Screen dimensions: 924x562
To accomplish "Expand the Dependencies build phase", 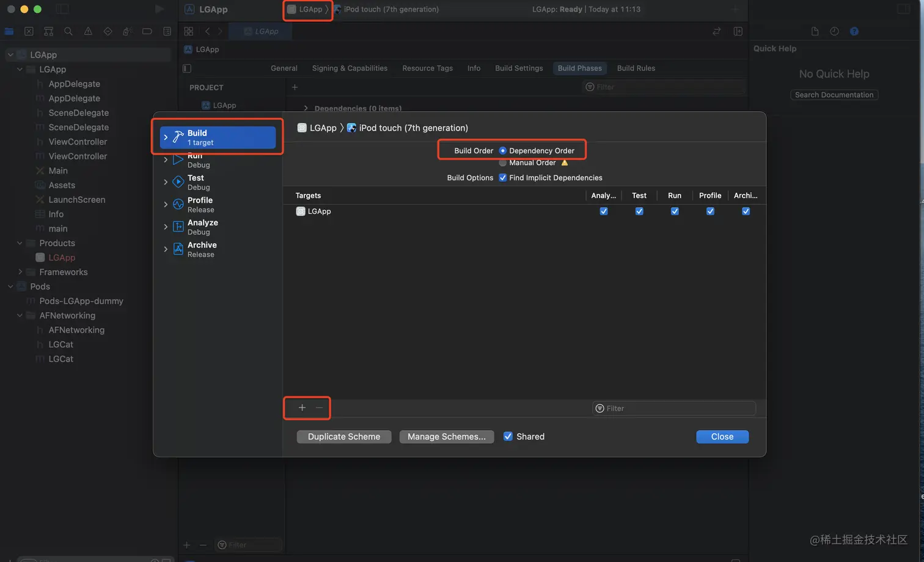I will click(x=306, y=108).
